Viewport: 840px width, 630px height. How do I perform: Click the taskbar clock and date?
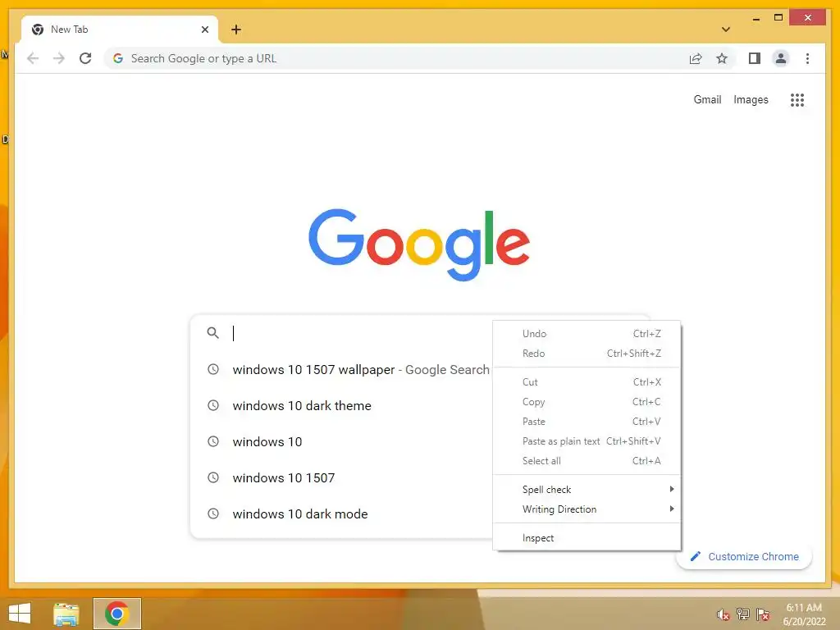pyautogui.click(x=804, y=614)
